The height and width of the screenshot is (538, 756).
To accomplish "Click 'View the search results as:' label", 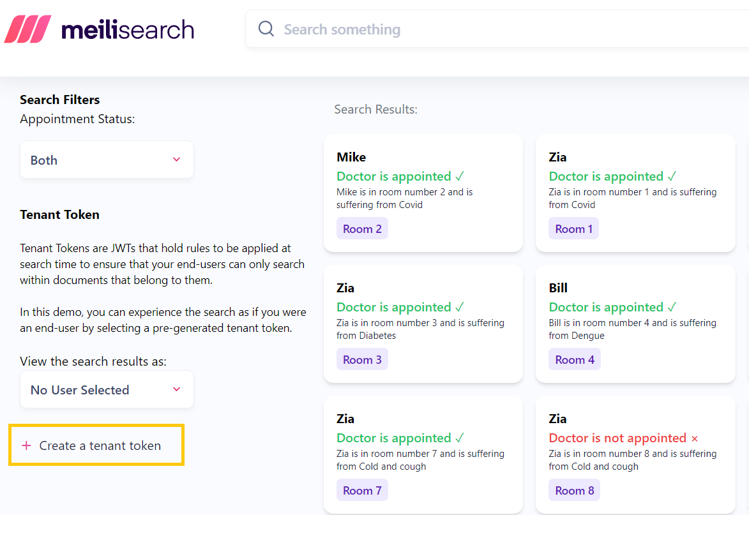I will pos(93,362).
